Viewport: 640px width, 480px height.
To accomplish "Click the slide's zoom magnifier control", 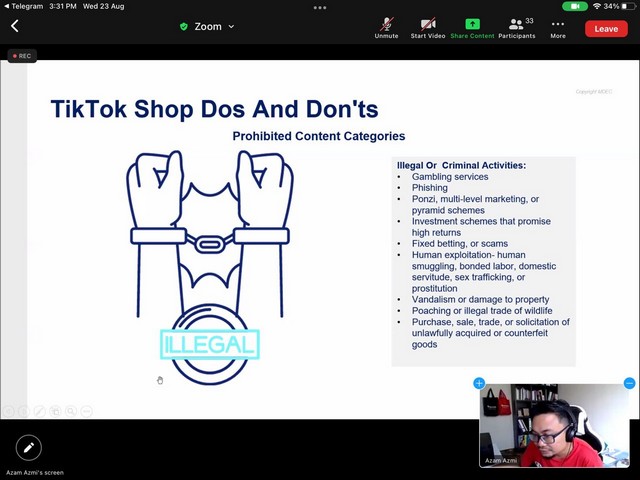I will pyautogui.click(x=71, y=411).
